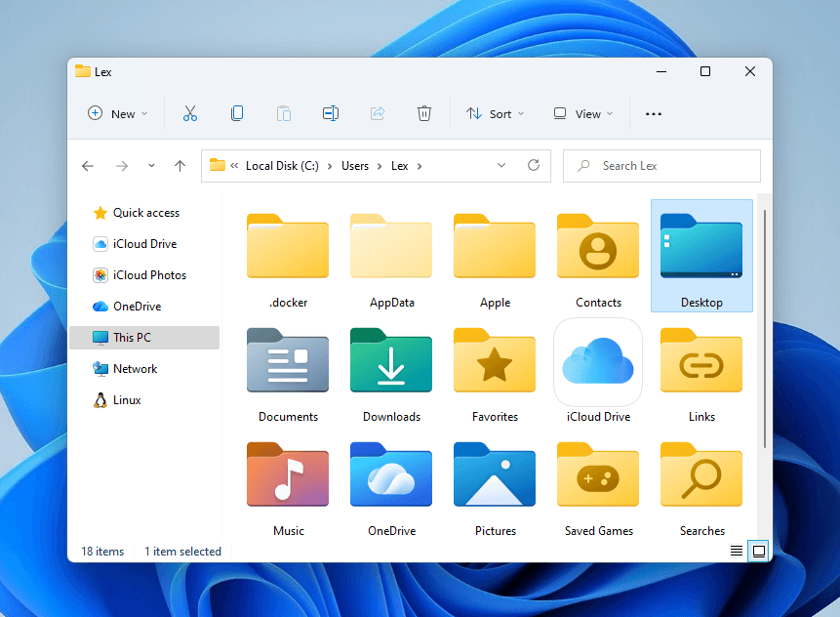Screen dimensions: 840x617
Task: Select the AppData folder
Action: click(391, 256)
